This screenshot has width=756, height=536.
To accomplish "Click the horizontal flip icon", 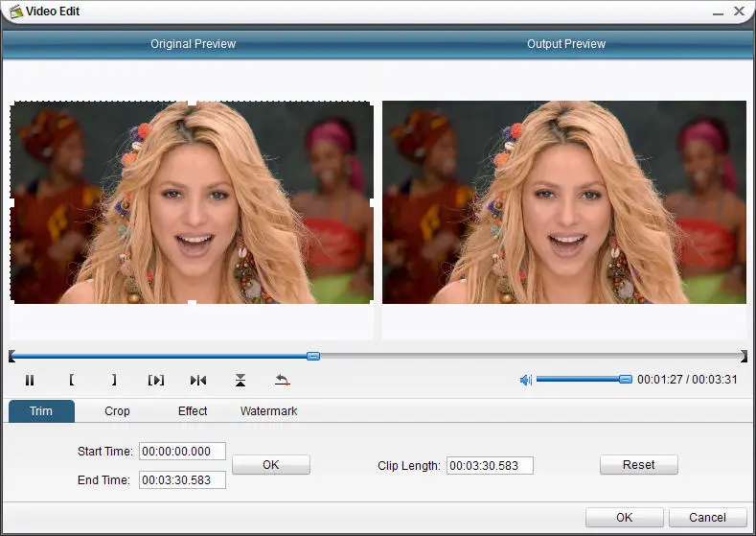I will tap(198, 380).
